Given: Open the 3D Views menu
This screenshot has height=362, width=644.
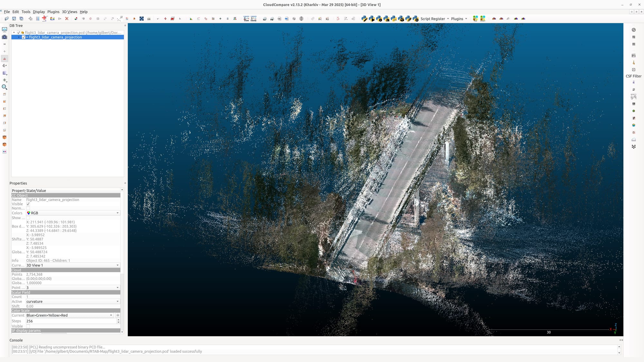Looking at the screenshot, I should point(70,12).
